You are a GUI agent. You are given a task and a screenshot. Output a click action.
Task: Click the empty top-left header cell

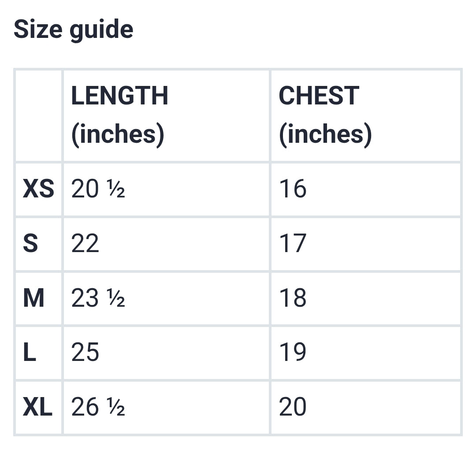click(x=39, y=115)
